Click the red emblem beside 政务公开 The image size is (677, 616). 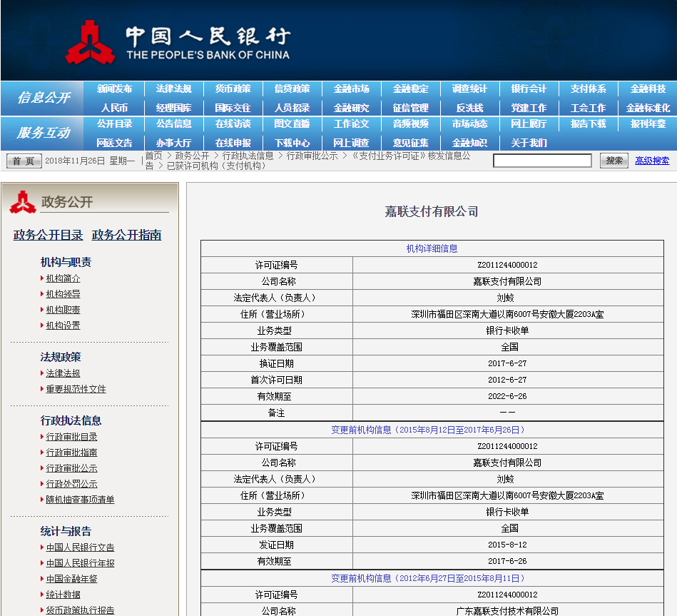pos(23,202)
